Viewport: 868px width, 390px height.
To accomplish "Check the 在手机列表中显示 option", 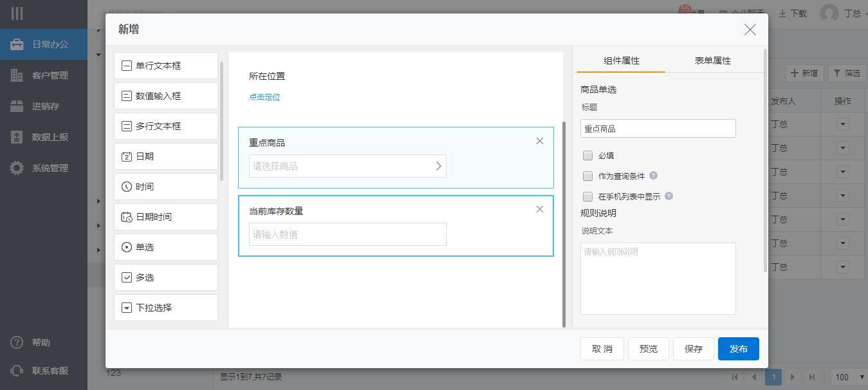I will click(x=587, y=196).
